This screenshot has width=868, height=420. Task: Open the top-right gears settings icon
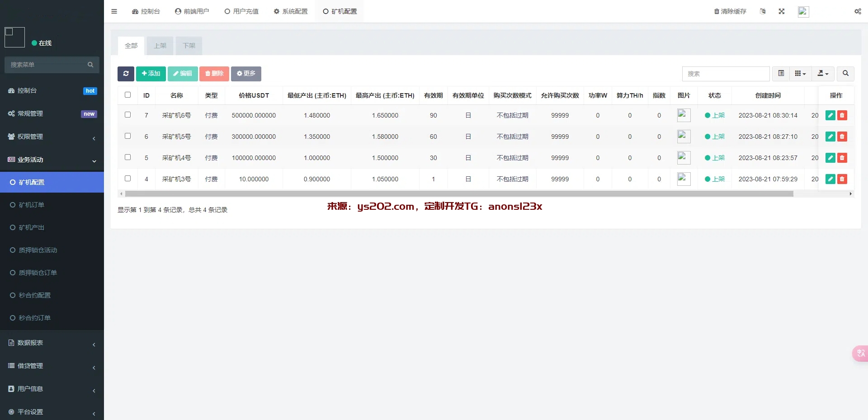(857, 11)
